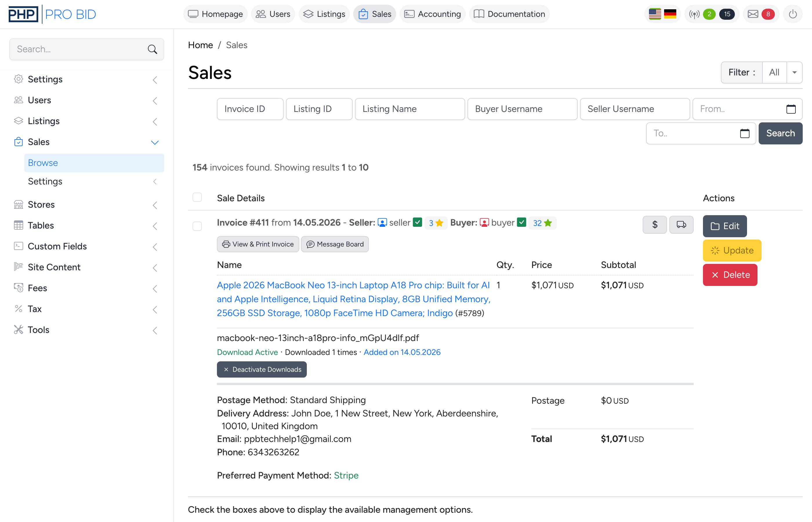Click the search magnifier icon in sidebar
Viewport: 812px width, 522px height.
(x=153, y=50)
